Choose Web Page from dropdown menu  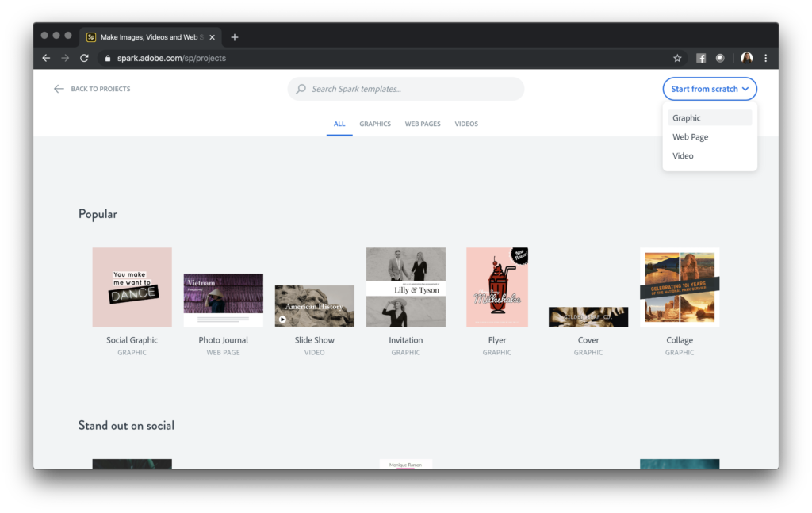690,137
